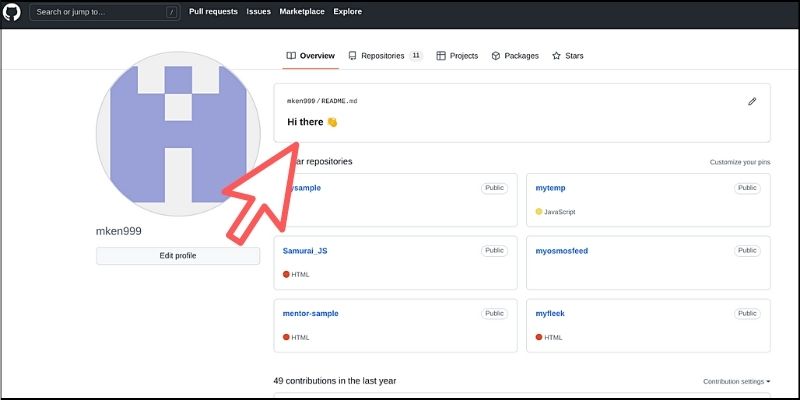Screen dimensions: 800x400
Task: Go to Marketplace in top navigation
Action: (x=302, y=11)
